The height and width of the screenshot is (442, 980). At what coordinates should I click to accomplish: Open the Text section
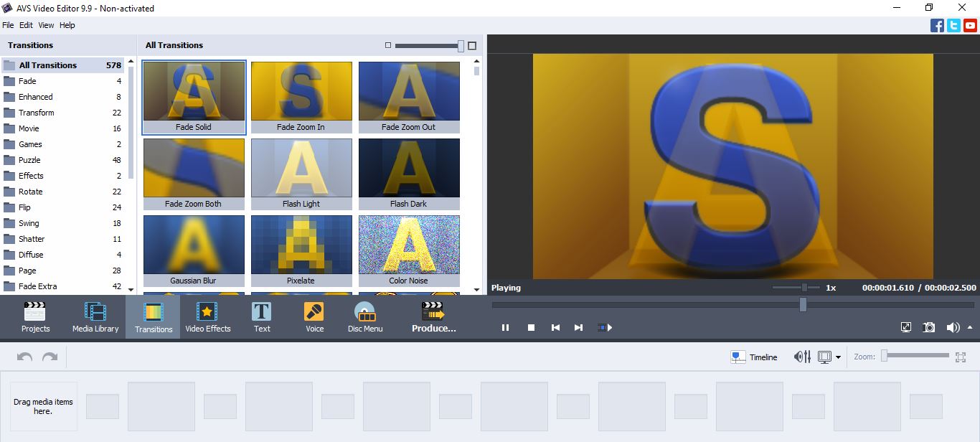pyautogui.click(x=262, y=317)
